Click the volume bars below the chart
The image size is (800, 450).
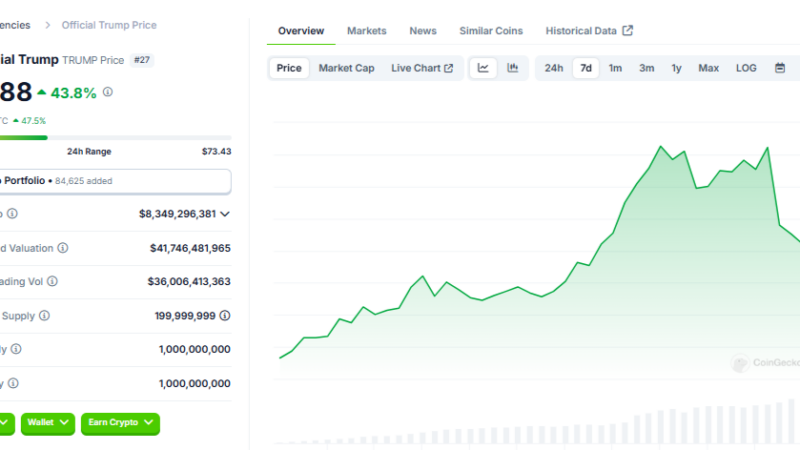[x=536, y=423]
